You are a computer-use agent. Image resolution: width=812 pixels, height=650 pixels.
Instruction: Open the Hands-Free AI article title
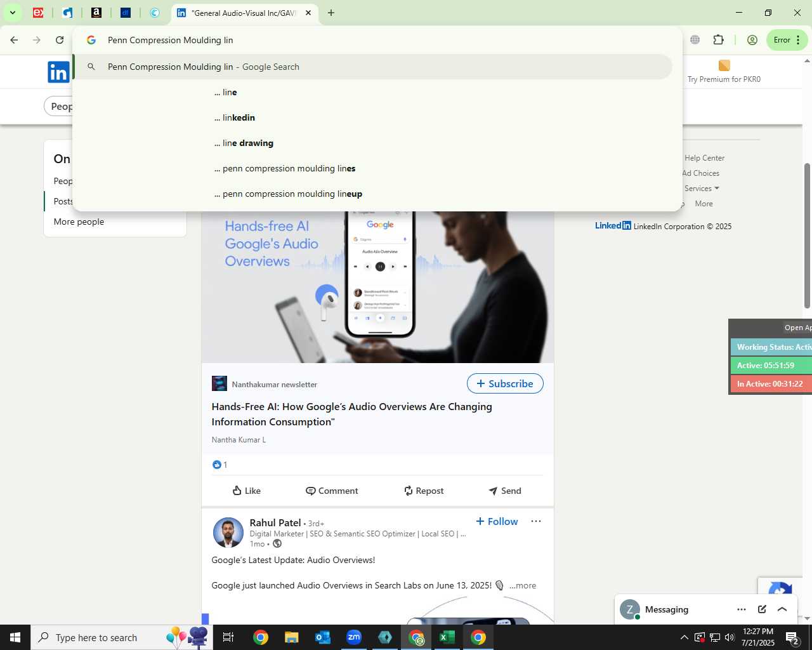(351, 414)
